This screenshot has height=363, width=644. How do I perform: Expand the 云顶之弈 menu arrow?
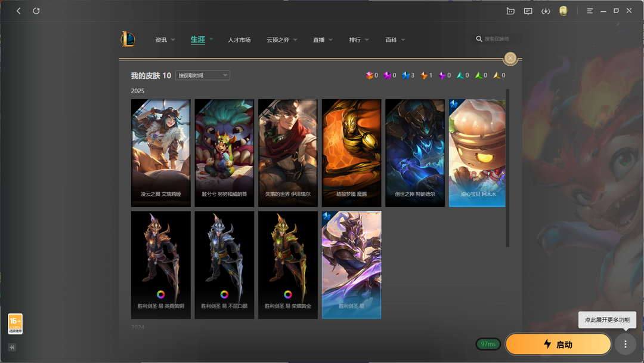click(295, 40)
